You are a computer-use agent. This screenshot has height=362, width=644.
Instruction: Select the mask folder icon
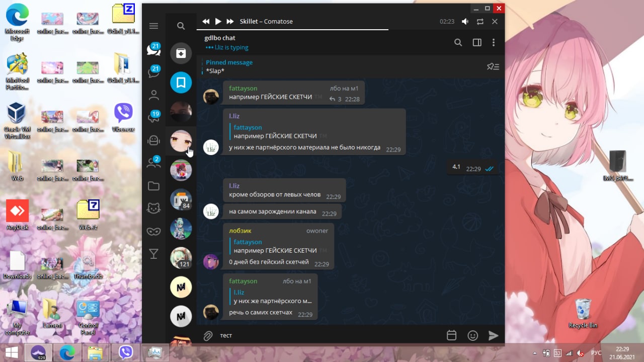tap(153, 232)
